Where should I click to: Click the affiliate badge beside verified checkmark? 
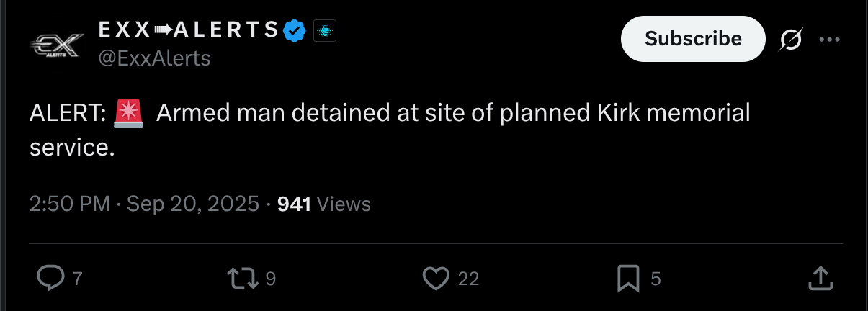325,31
